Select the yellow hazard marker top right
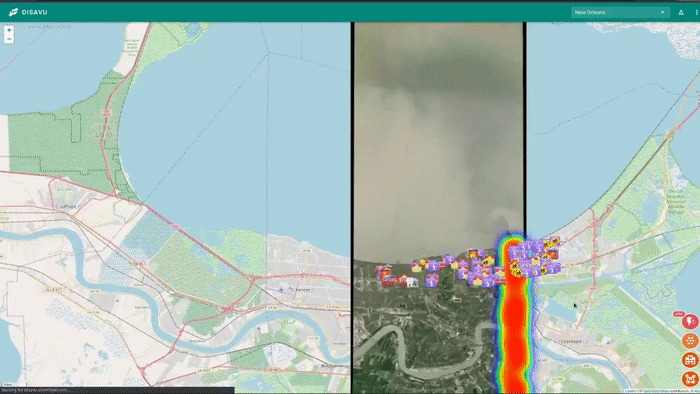The image size is (700, 394). point(555,241)
